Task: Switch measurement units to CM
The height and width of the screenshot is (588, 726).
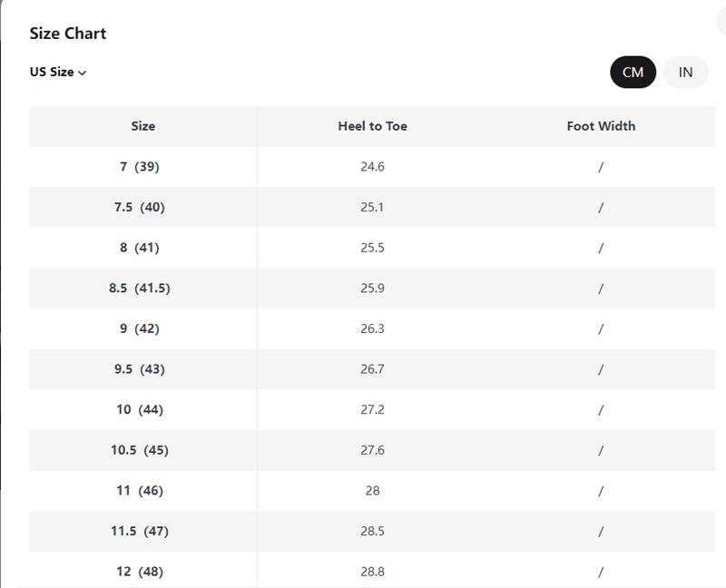Action: click(633, 73)
